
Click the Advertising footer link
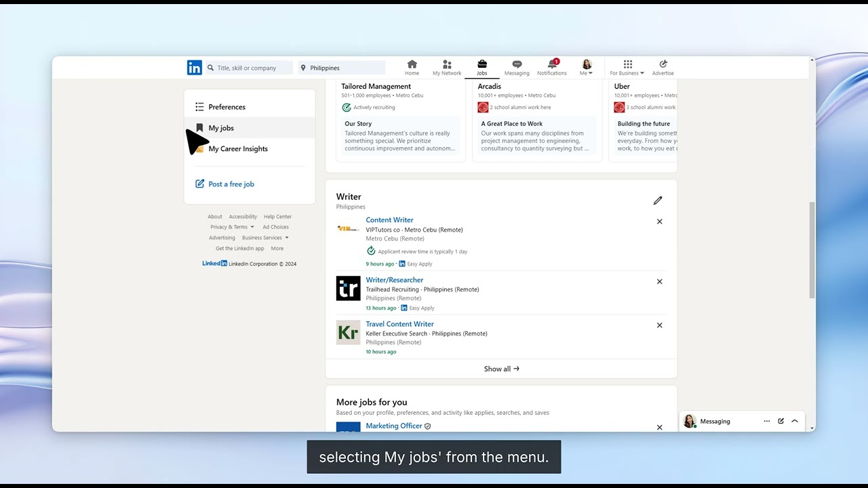click(x=222, y=238)
